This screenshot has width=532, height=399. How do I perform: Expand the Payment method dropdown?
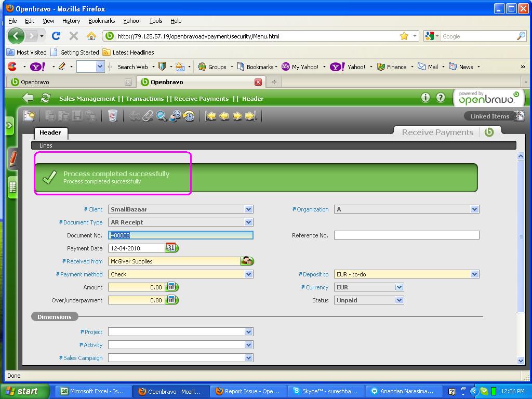pos(248,274)
